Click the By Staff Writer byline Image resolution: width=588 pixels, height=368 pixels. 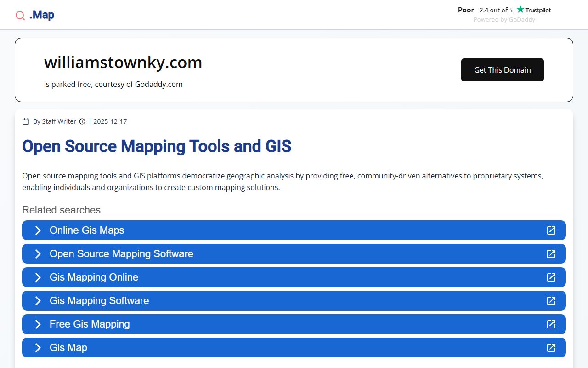tap(55, 121)
